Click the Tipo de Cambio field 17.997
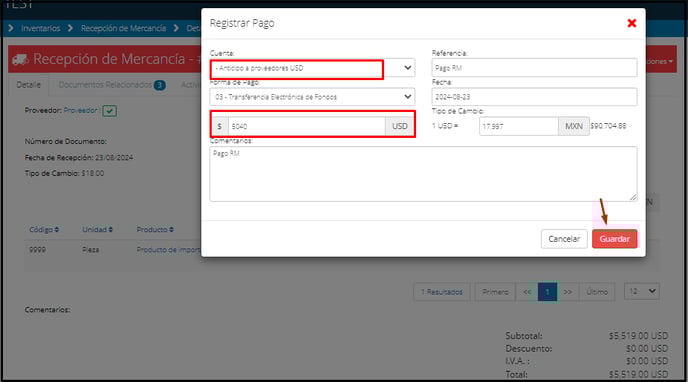The image size is (688, 382). pos(518,126)
